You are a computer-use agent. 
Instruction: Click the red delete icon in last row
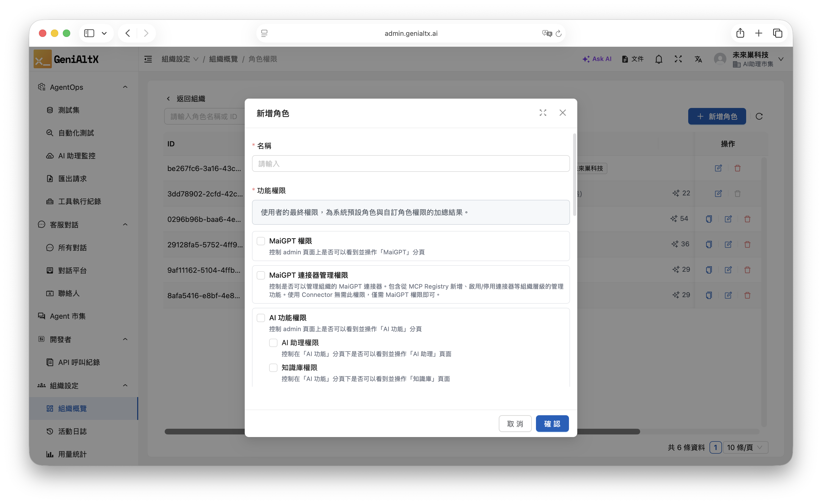[747, 295]
